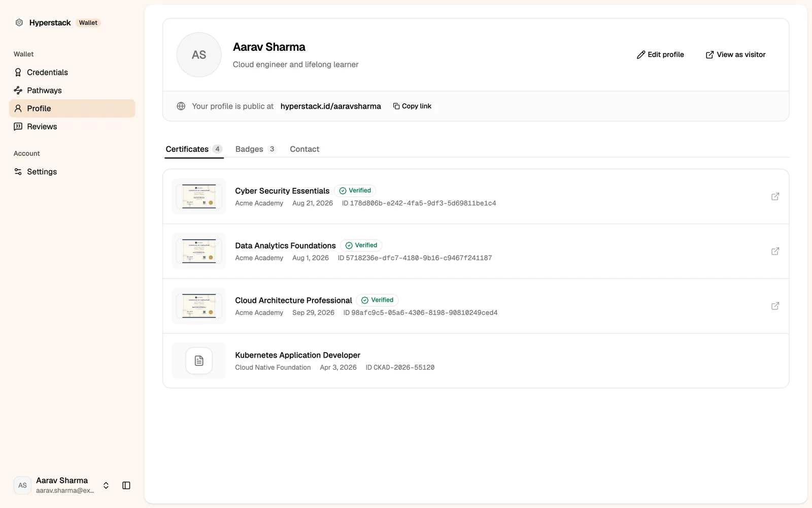Click View as visitor button
Screen dimensions: 812x508
(x=735, y=55)
